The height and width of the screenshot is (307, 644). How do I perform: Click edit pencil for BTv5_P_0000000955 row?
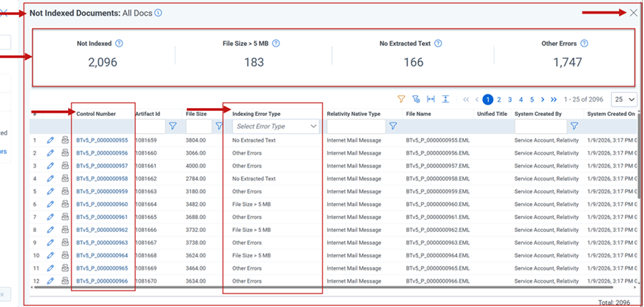click(51, 140)
